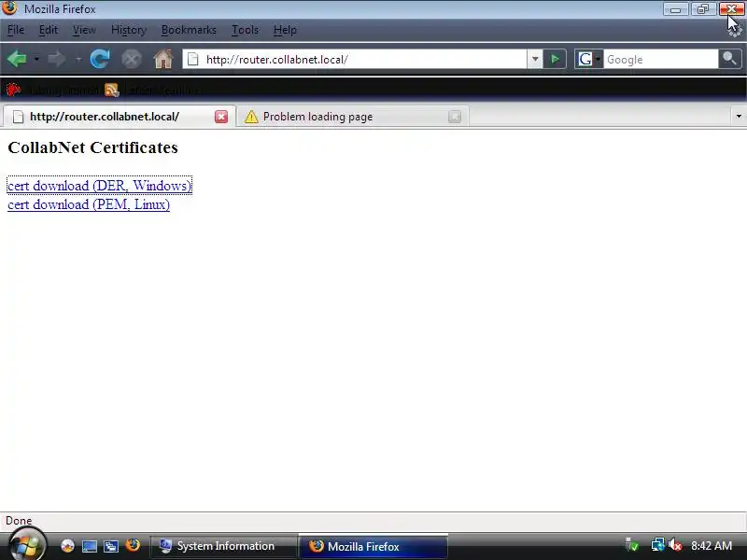Restore down the Firefox window
The image size is (747, 560).
[x=703, y=9]
